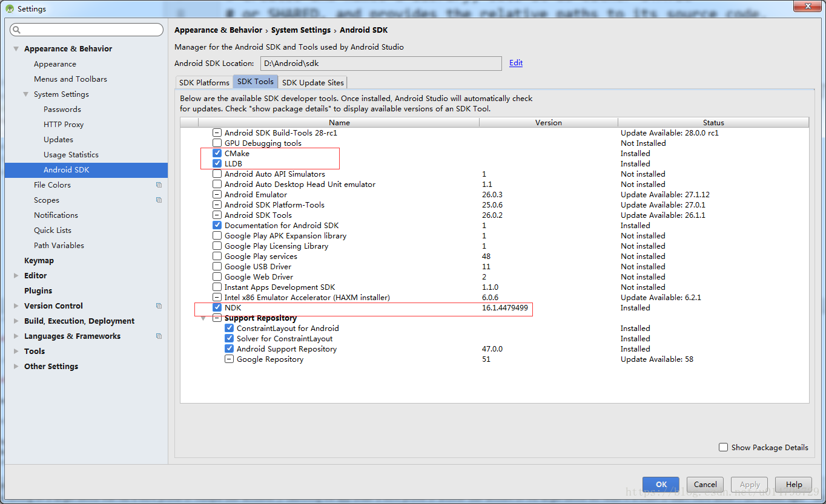Expand the Version Control tree node
This screenshot has height=504, width=826.
pos(16,306)
